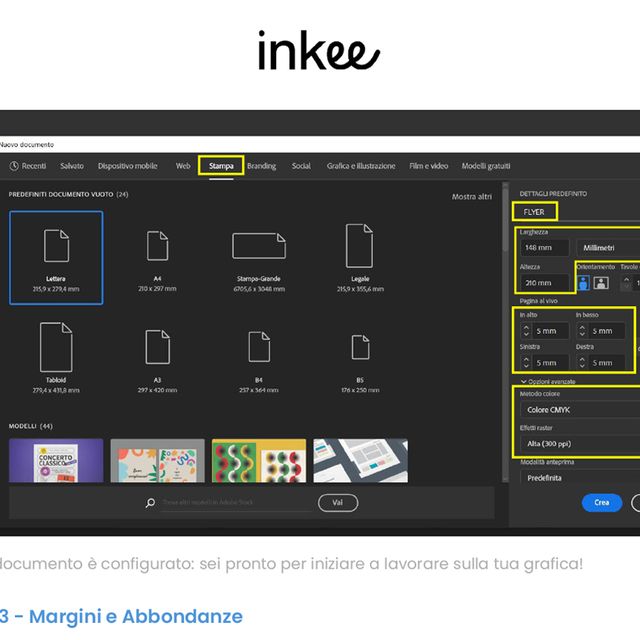
Task: Open the beige floral cards template thumbnail
Action: point(158,460)
